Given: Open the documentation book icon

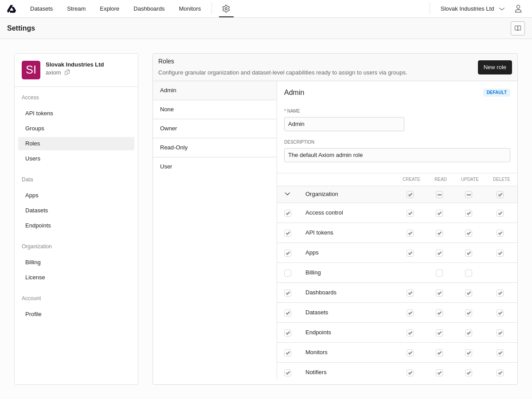Looking at the screenshot, I should [518, 28].
